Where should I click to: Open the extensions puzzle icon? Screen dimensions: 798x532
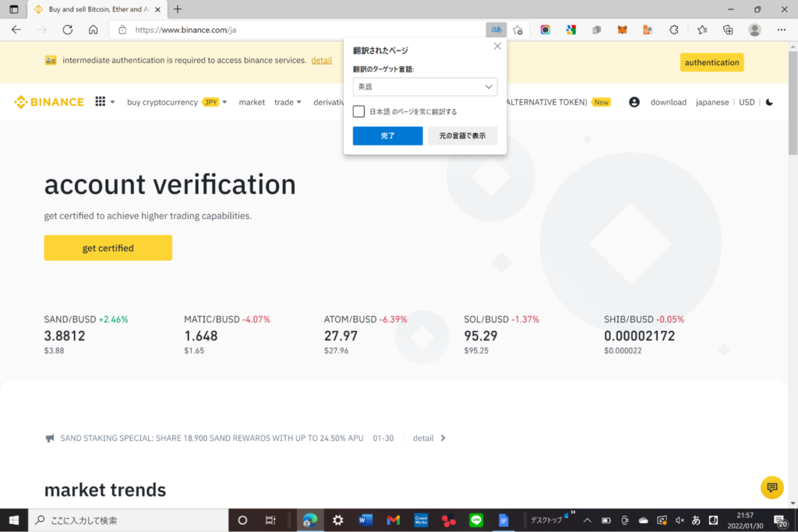[674, 30]
